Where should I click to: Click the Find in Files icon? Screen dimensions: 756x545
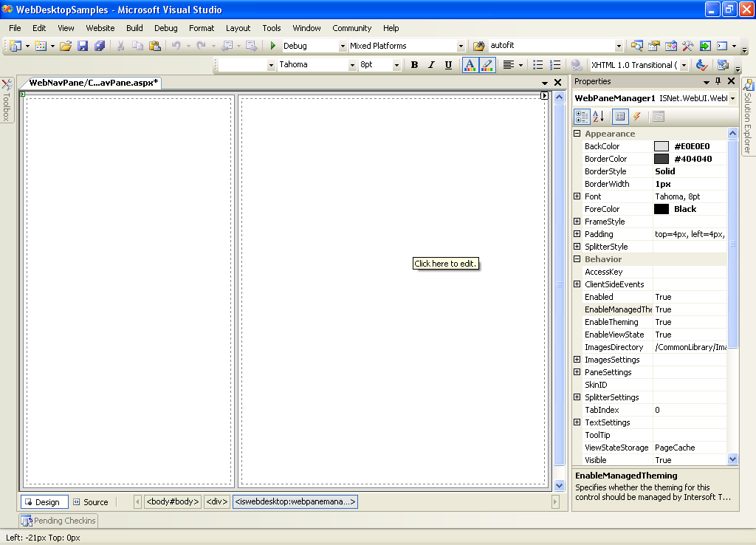click(478, 46)
